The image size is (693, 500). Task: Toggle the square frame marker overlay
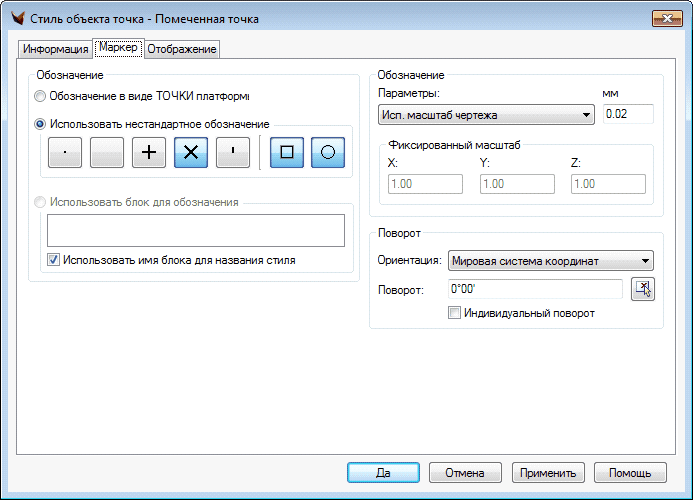point(286,152)
